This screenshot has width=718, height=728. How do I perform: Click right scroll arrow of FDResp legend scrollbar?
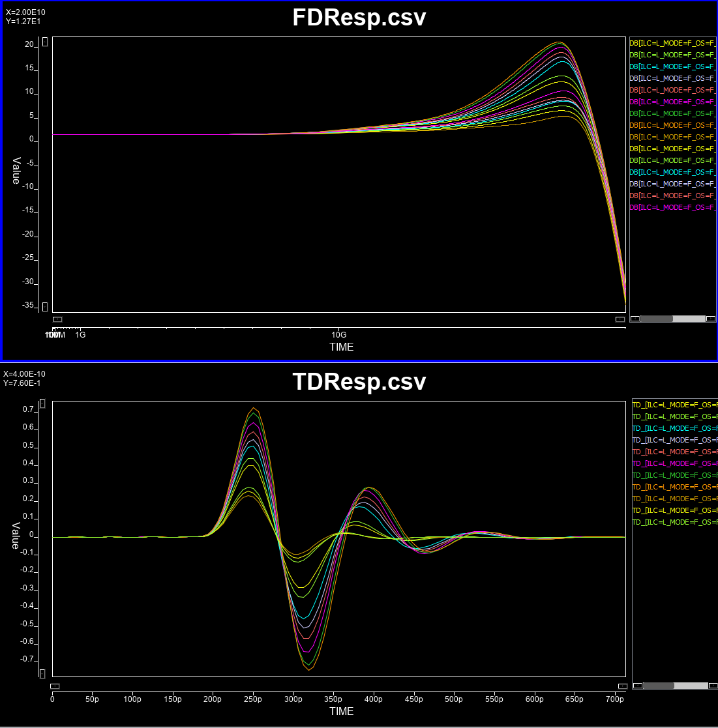click(x=711, y=319)
